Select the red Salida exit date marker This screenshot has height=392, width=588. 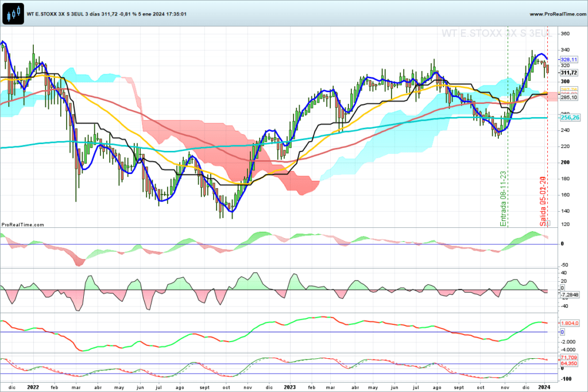543,201
